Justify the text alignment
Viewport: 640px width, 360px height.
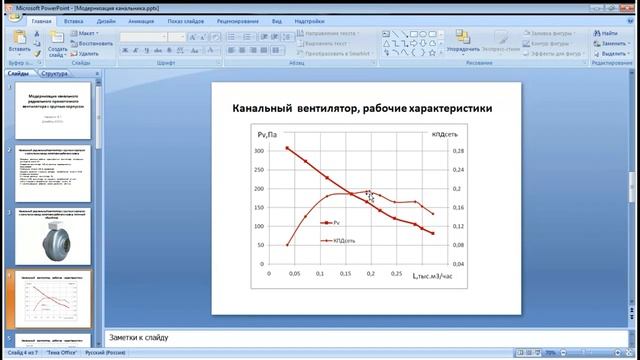tap(264, 50)
